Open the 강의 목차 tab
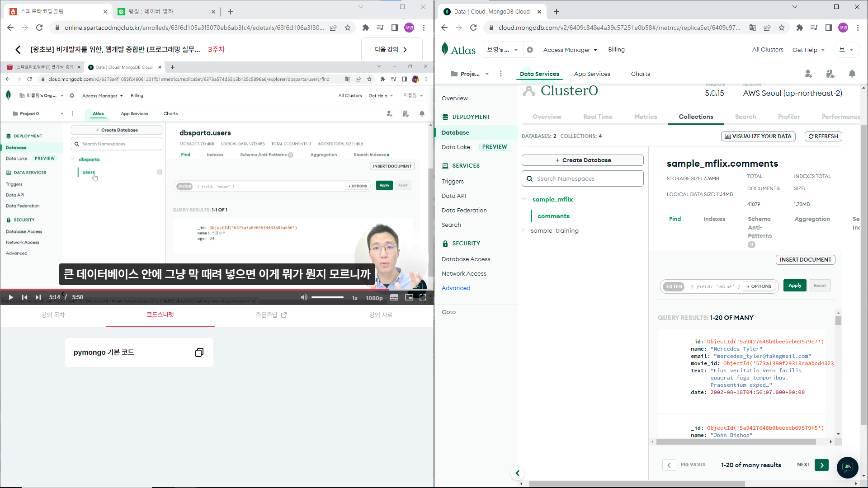The image size is (868, 488). (x=53, y=315)
